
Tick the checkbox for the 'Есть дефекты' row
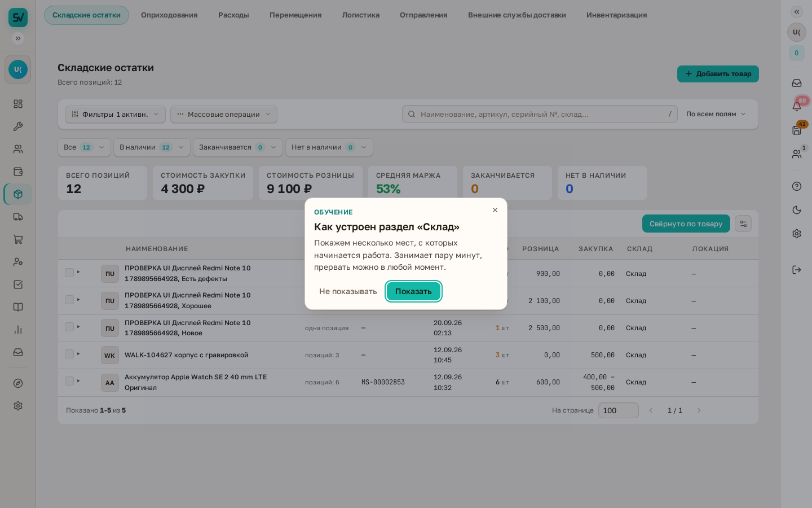click(69, 273)
